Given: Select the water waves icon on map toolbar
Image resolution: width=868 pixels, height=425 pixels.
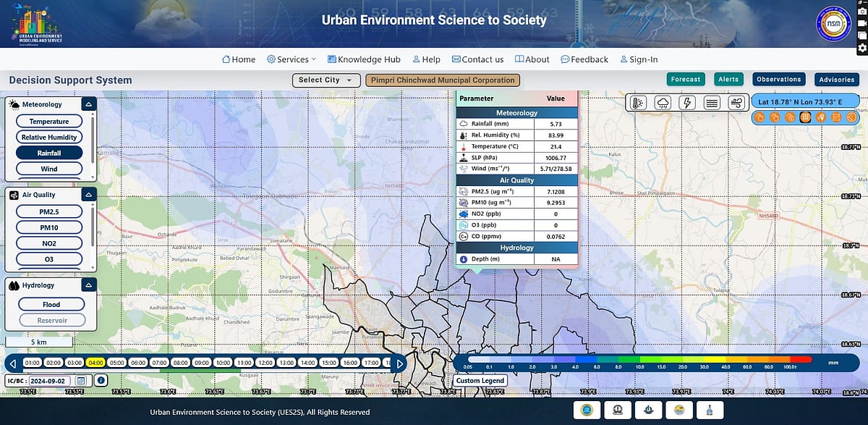Looking at the screenshot, I should pyautogui.click(x=712, y=103).
